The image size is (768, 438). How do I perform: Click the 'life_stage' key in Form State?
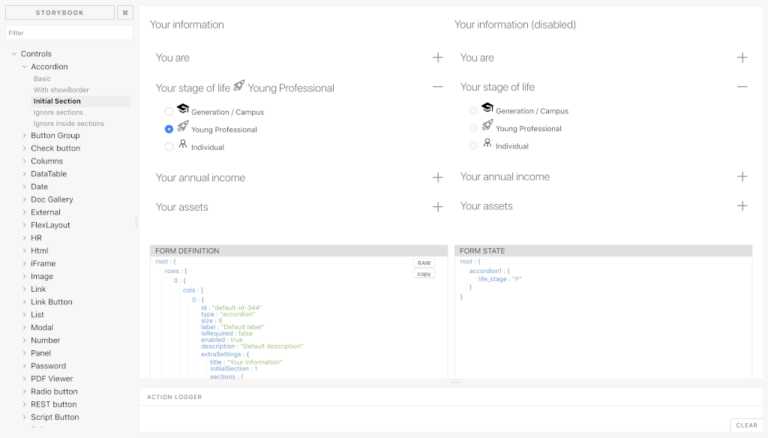[x=492, y=279]
